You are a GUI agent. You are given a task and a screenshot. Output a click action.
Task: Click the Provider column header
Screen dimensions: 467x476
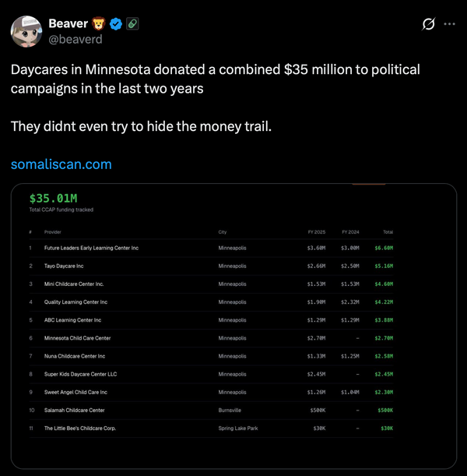pyautogui.click(x=53, y=232)
